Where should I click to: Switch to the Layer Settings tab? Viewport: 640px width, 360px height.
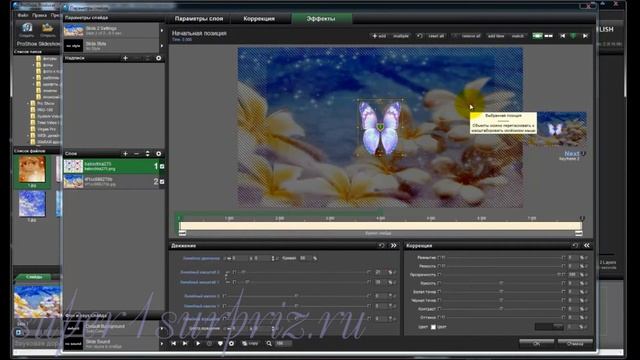pyautogui.click(x=199, y=19)
